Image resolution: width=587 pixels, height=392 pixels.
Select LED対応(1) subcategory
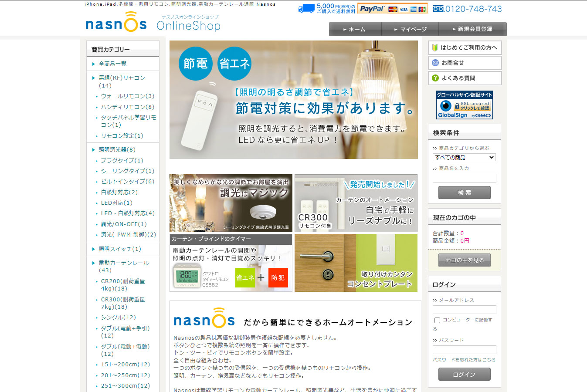(117, 203)
